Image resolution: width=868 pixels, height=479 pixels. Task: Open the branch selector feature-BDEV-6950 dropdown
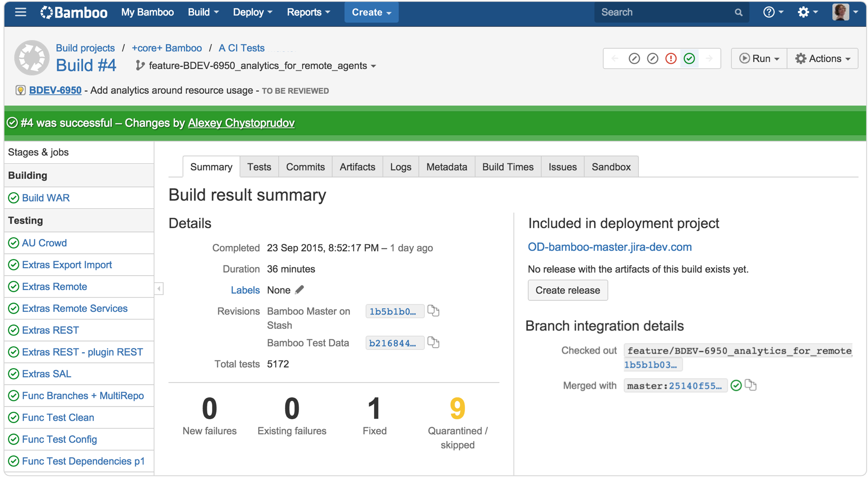coord(262,66)
